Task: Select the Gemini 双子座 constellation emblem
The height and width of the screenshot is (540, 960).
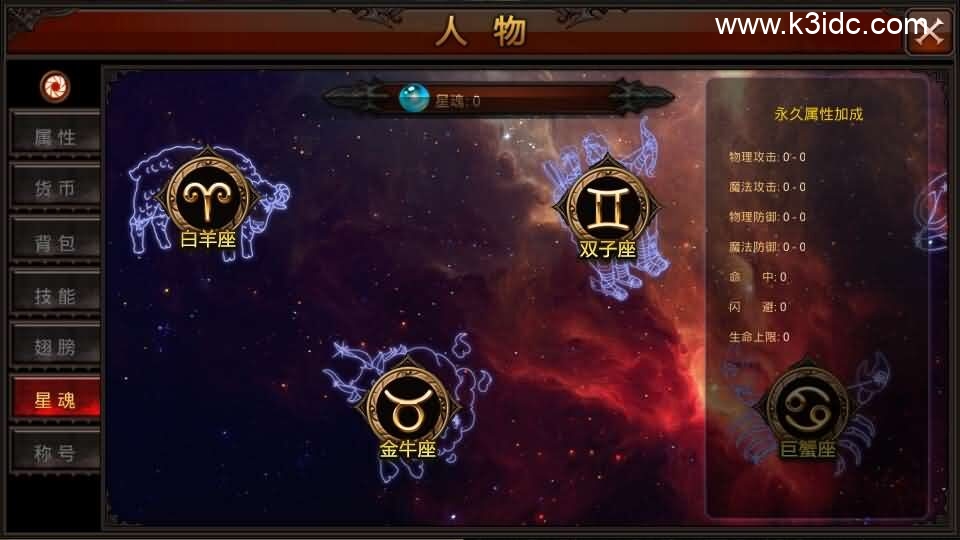Action: pyautogui.click(x=607, y=208)
